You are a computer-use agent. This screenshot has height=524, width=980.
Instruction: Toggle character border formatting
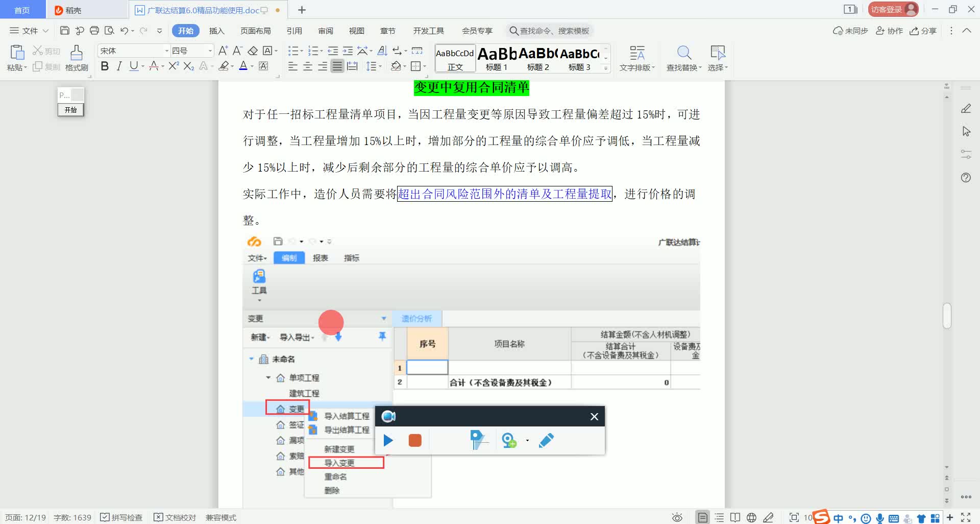pyautogui.click(x=267, y=51)
